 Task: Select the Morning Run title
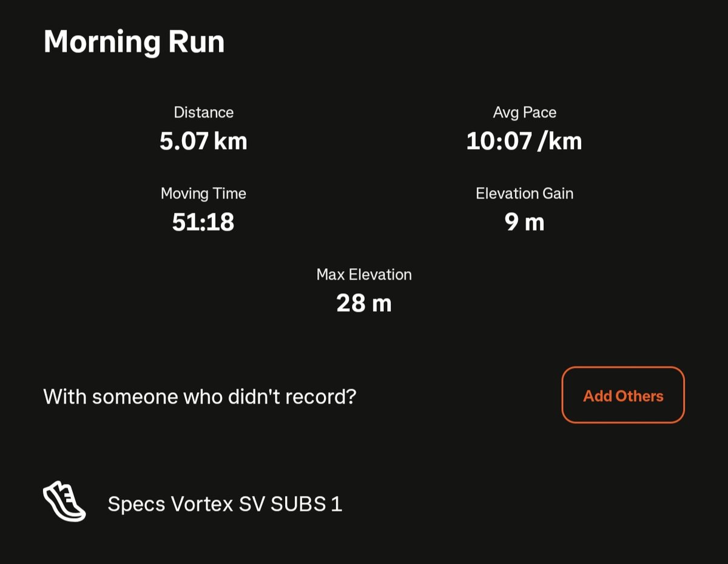coord(134,42)
